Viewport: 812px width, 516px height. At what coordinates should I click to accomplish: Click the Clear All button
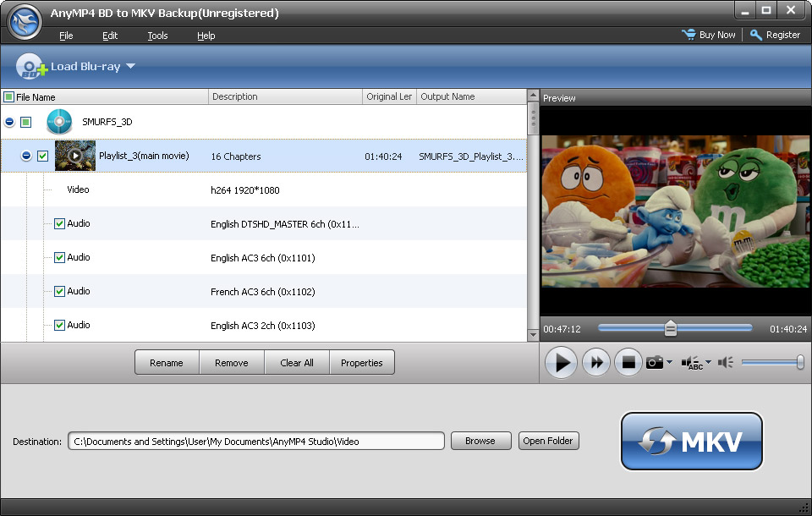(297, 363)
